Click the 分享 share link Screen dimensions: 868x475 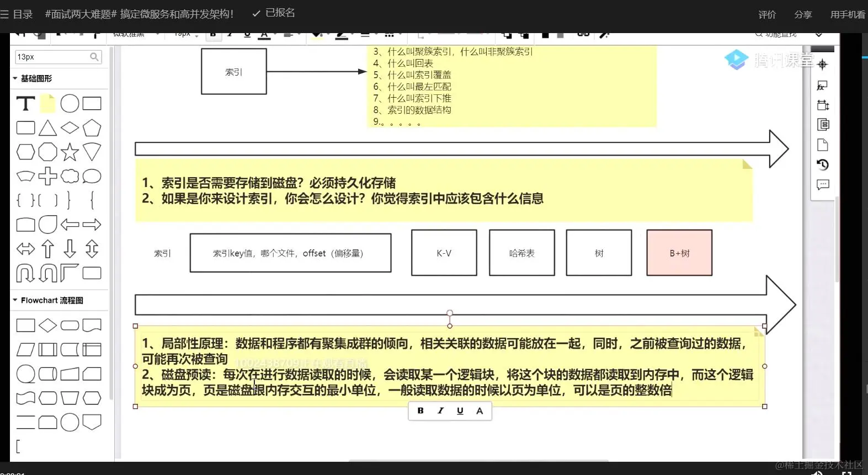[803, 14]
